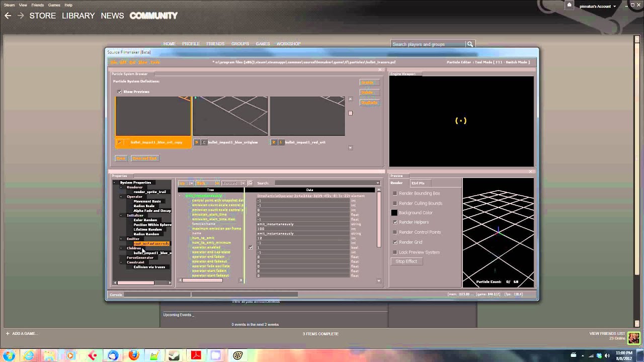This screenshot has height=362, width=644.
Task: Open the Search field dropdown arrow
Action: (377, 183)
